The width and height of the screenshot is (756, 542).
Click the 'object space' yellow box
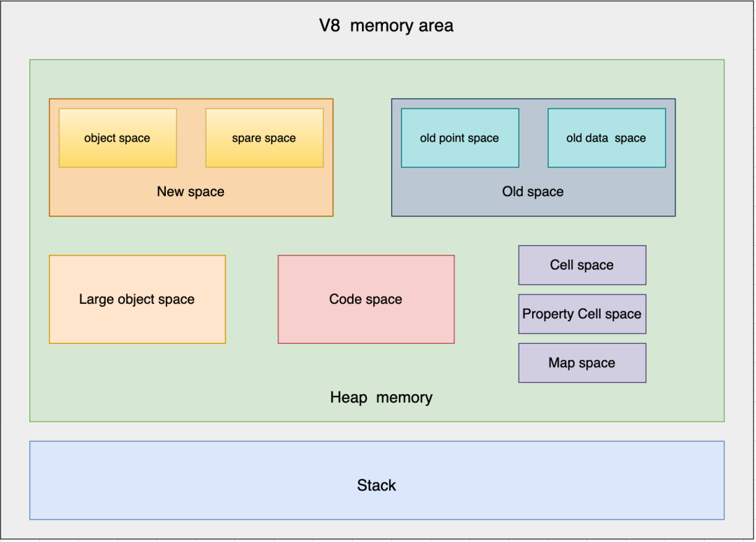pos(118,138)
